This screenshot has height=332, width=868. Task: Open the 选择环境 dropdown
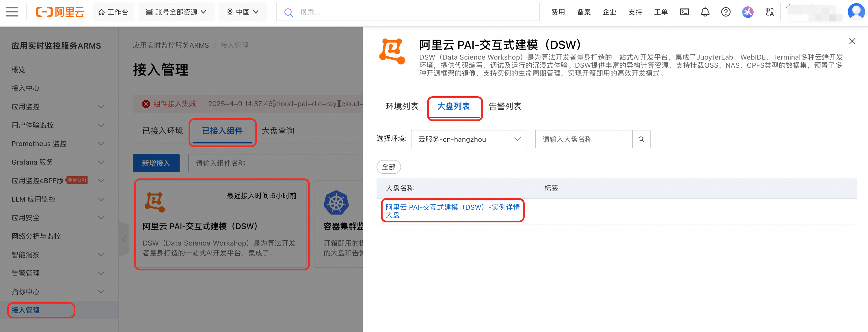(x=468, y=139)
